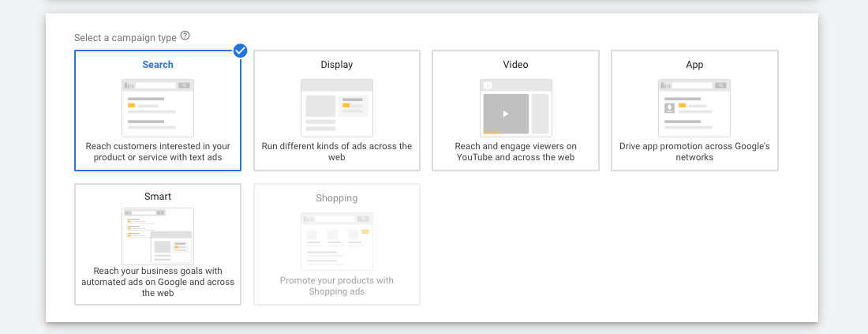Click the 'Smart' card title text
Screen dimensions: 868x334
click(x=158, y=197)
